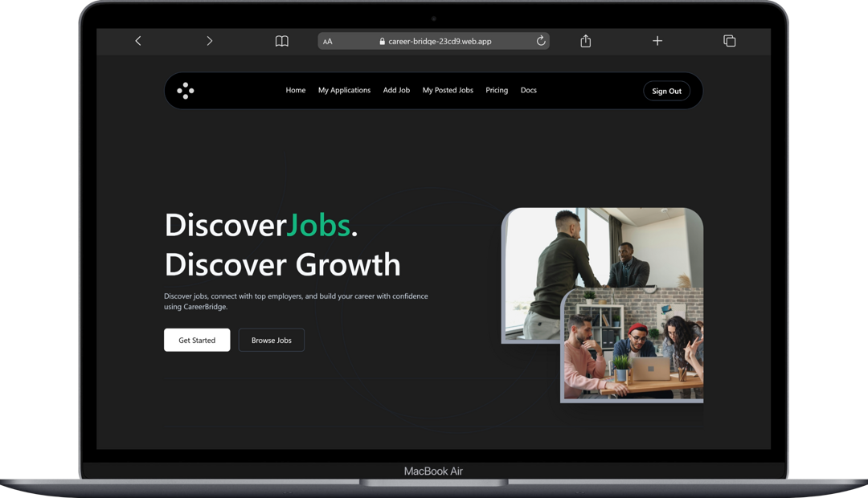Open My Posted Jobs link

click(x=448, y=91)
